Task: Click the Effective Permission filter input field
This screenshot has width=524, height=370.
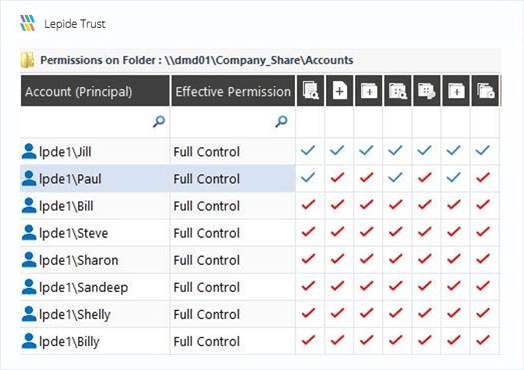Action: point(233,122)
